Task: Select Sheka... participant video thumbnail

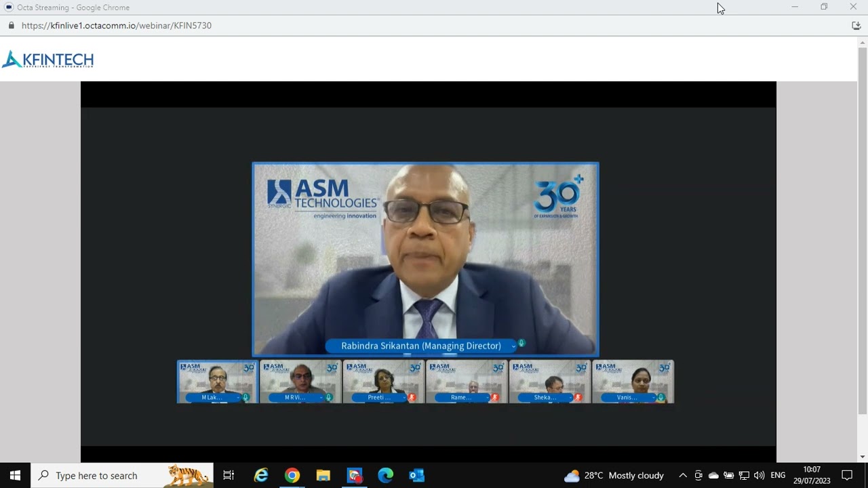Action: [550, 382]
